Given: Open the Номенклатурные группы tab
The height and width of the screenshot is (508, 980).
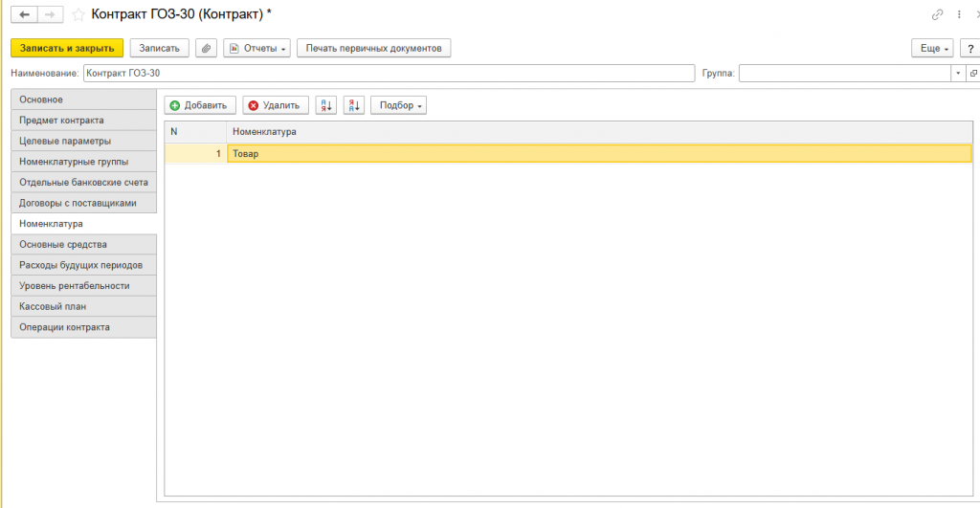Looking at the screenshot, I should pyautogui.click(x=84, y=162).
